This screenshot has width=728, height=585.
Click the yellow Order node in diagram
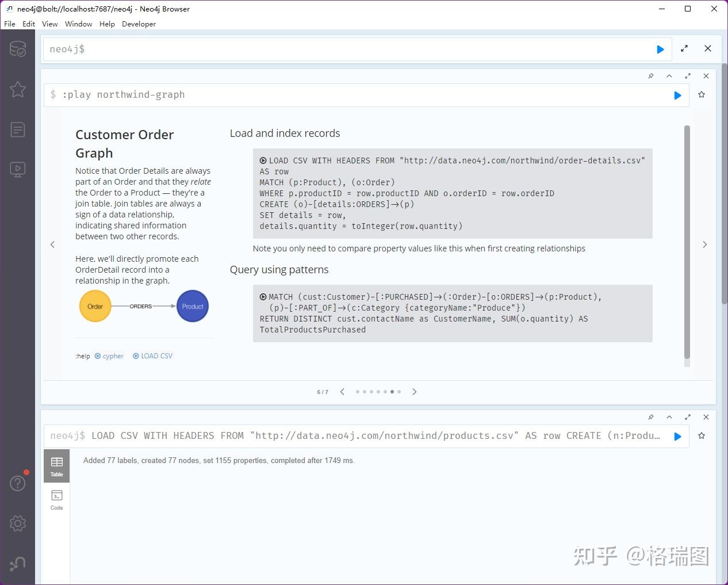pyautogui.click(x=95, y=307)
